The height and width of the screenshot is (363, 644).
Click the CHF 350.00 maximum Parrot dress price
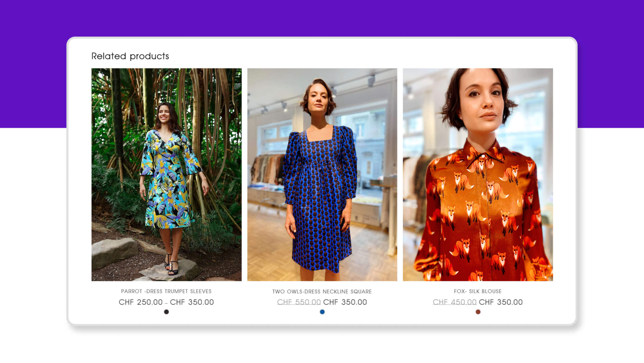tap(192, 302)
